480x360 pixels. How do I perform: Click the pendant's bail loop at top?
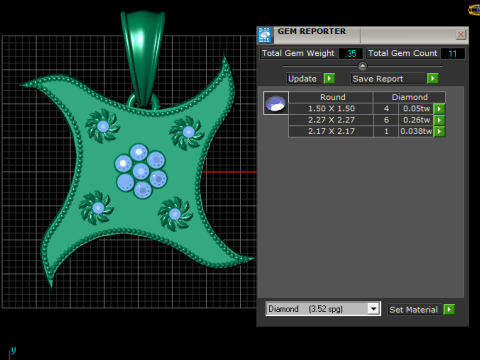(x=143, y=58)
